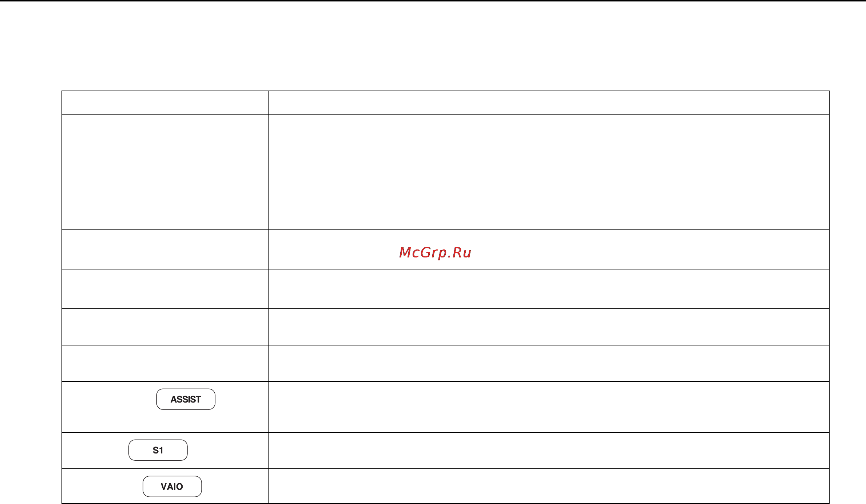866x504 pixels.
Task: Select the empty cell right of ASSIST
Action: 549,407
